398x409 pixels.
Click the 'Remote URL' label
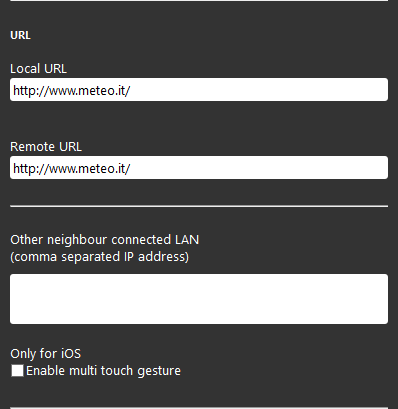coord(46,147)
